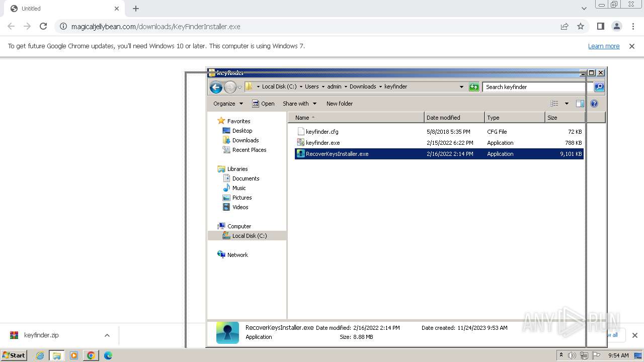Click the Chrome address bar URL
Screen dimensions: 644x362
click(x=155, y=27)
